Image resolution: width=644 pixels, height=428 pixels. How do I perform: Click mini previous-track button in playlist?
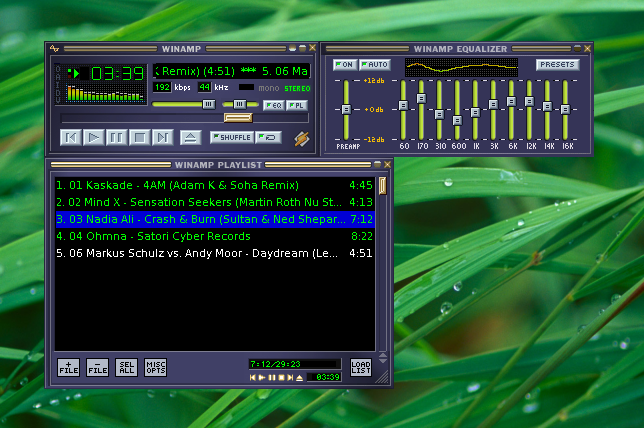[253, 377]
